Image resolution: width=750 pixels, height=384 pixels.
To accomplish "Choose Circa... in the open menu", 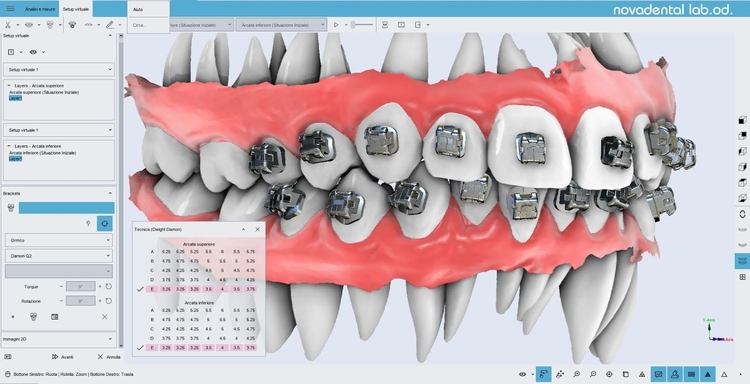I will [140, 25].
